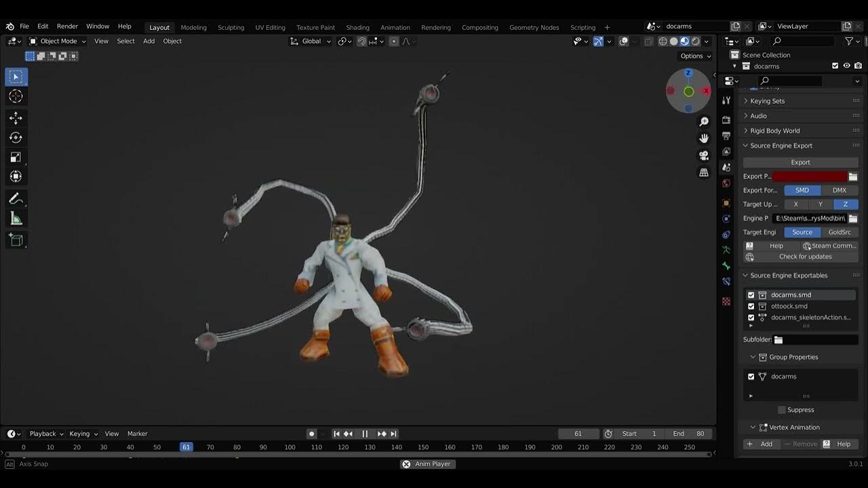Switch to rendered viewport shading
This screenshot has height=488, width=868.
point(696,41)
